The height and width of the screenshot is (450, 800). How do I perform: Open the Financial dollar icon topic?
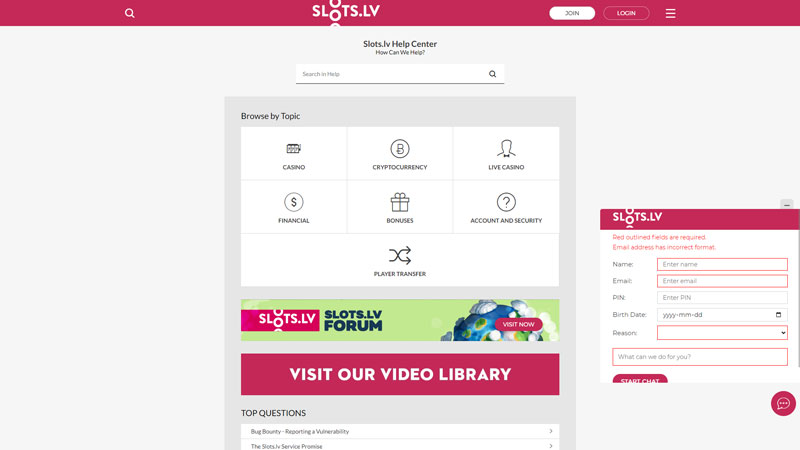pos(293,202)
